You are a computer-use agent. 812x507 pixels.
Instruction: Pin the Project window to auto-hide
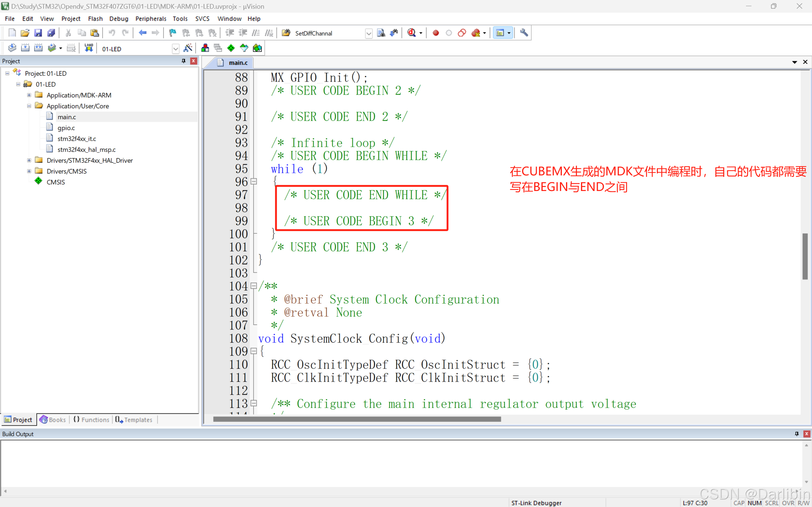coord(184,61)
